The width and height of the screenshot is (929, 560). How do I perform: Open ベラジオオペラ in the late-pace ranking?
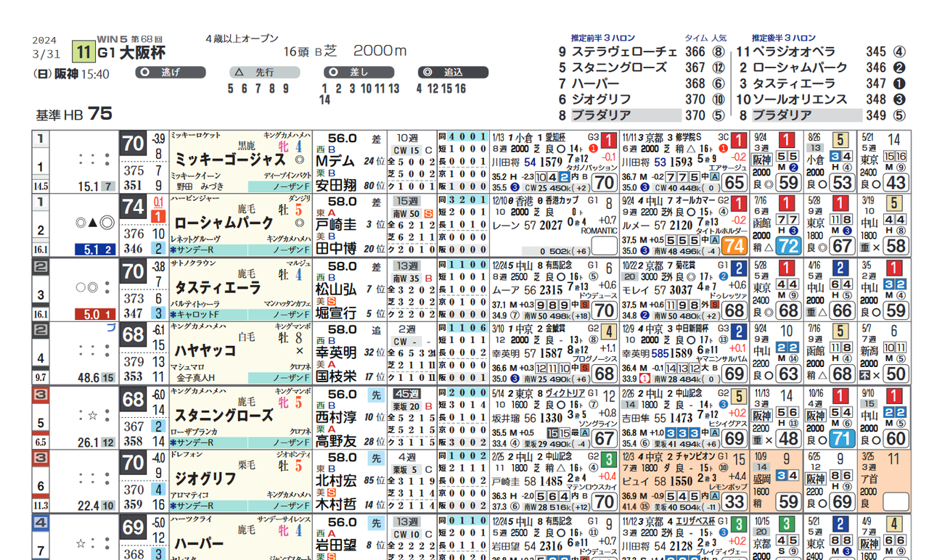tap(794, 52)
